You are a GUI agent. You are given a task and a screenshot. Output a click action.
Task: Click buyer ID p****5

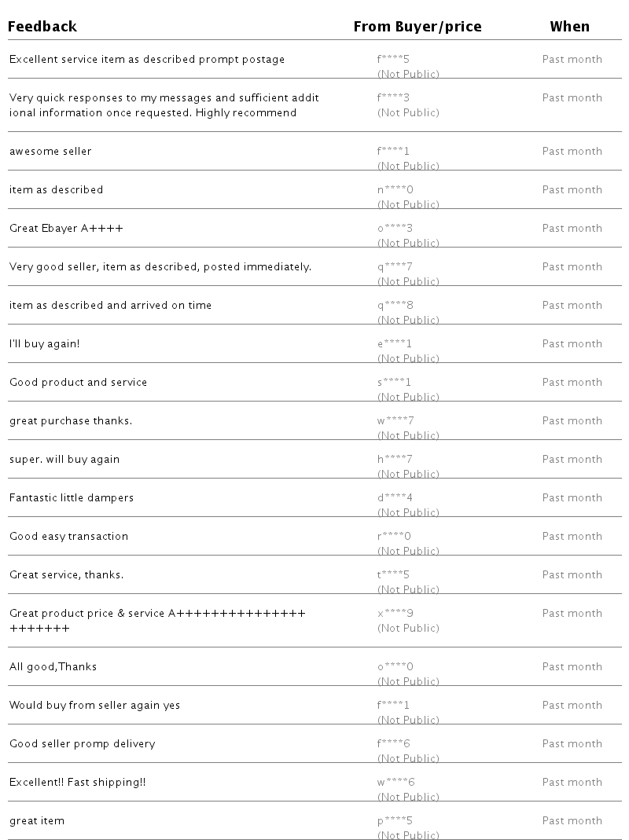pyautogui.click(x=395, y=820)
